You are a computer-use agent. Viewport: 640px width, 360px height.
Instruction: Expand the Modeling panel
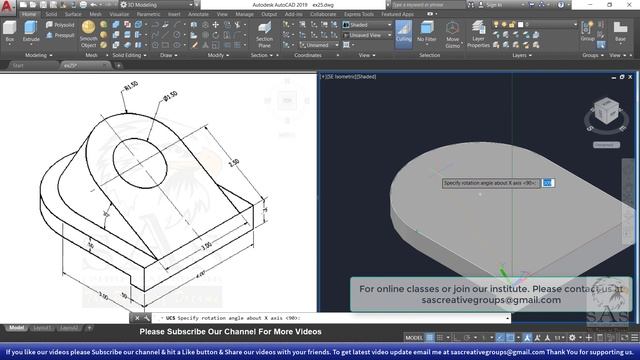click(39, 55)
